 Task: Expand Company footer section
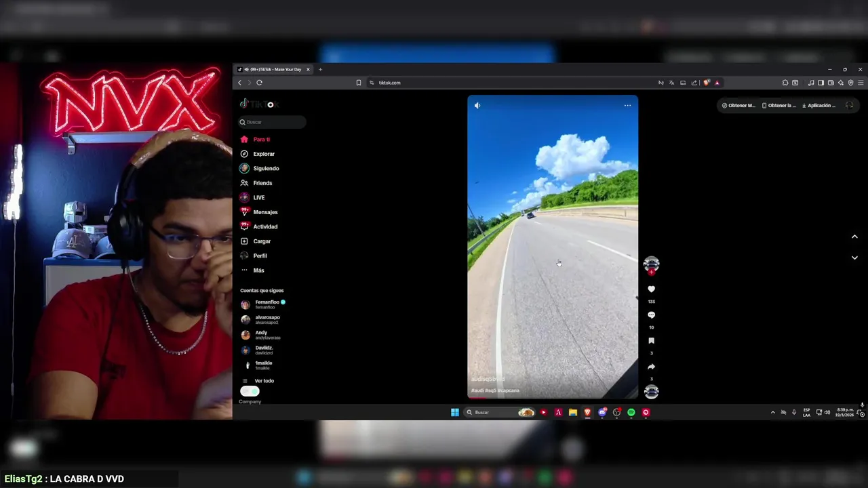coord(250,401)
